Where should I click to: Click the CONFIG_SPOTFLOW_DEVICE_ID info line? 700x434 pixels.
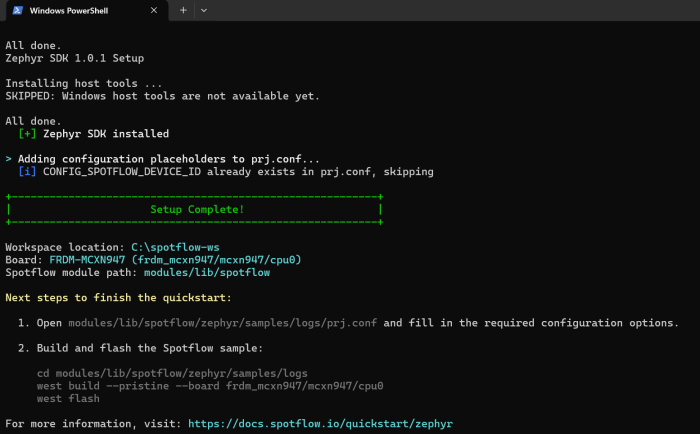pos(226,171)
